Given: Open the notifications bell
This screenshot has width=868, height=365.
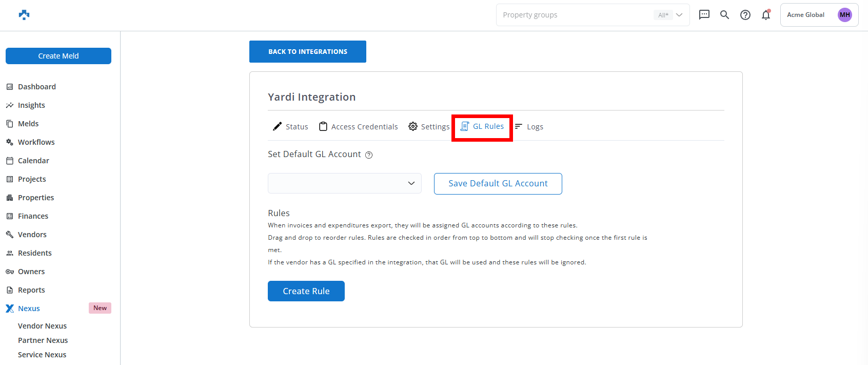Looking at the screenshot, I should click(x=765, y=15).
